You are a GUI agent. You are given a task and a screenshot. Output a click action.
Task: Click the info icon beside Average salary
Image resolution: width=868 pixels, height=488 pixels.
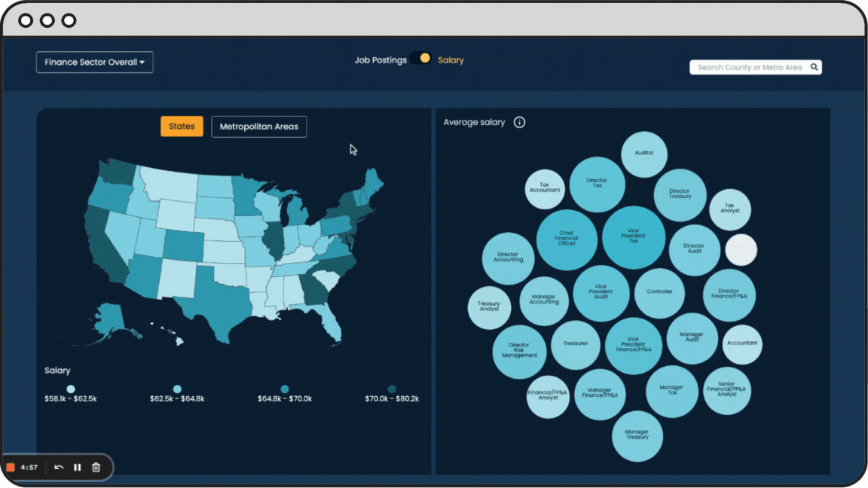point(519,122)
